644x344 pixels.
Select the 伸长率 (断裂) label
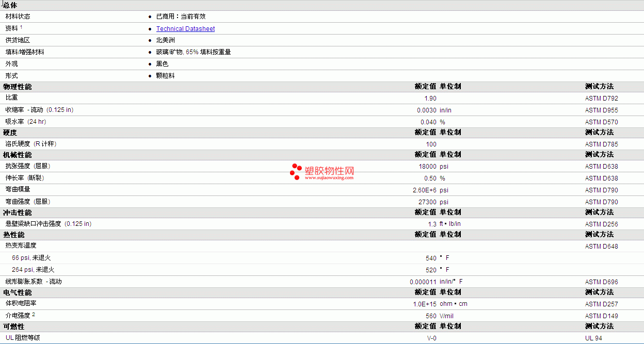[x=25, y=178]
